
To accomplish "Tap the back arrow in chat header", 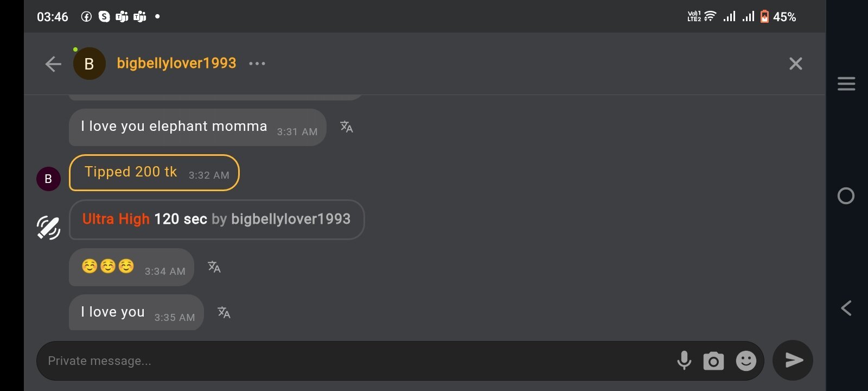I will (x=53, y=64).
